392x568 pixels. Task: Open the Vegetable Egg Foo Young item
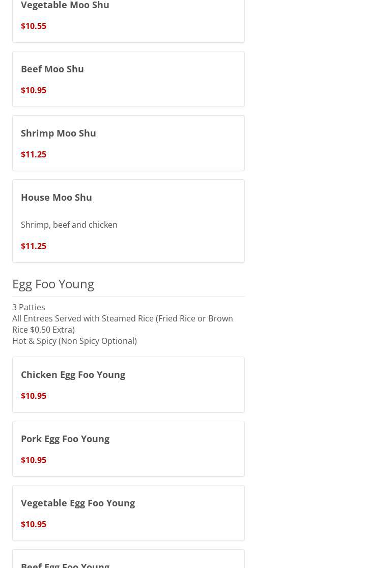click(x=78, y=503)
